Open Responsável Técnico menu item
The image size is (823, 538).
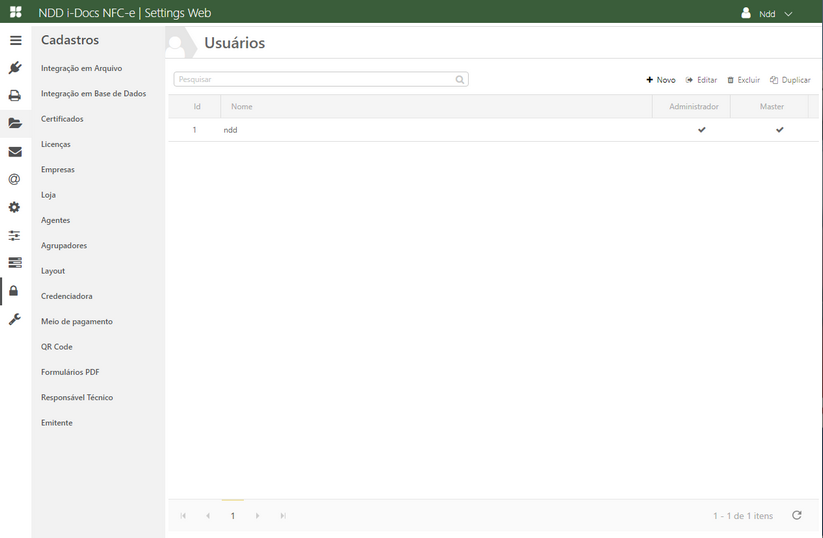point(77,397)
